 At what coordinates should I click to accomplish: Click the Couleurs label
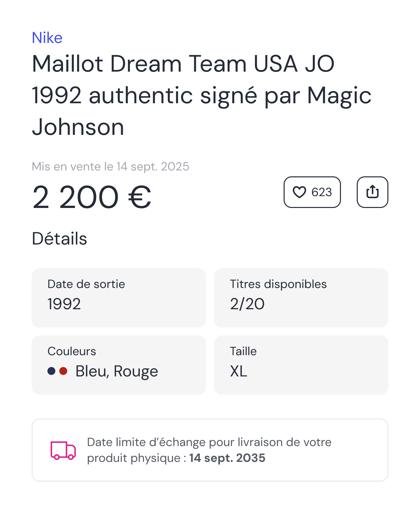72,351
